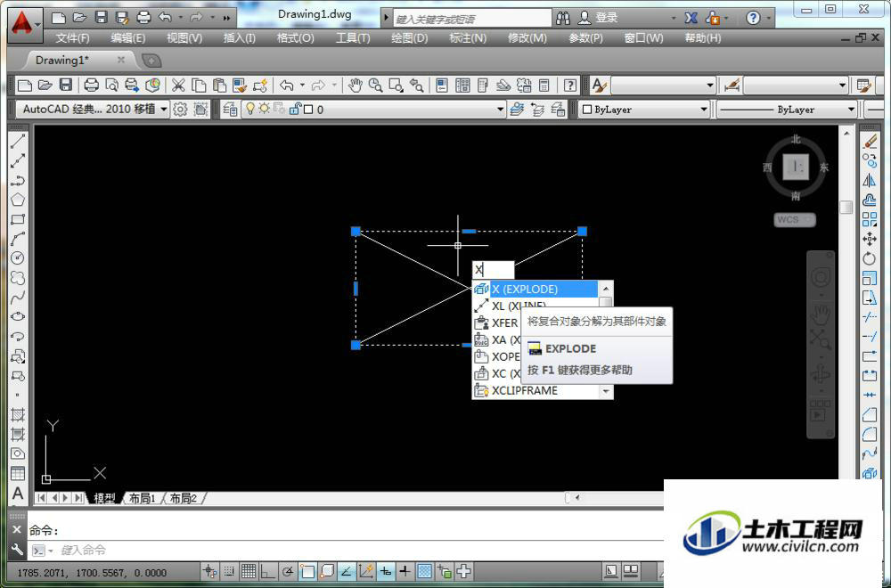Click the layer 0 color swatch
This screenshot has height=588, width=891.
click(x=308, y=109)
